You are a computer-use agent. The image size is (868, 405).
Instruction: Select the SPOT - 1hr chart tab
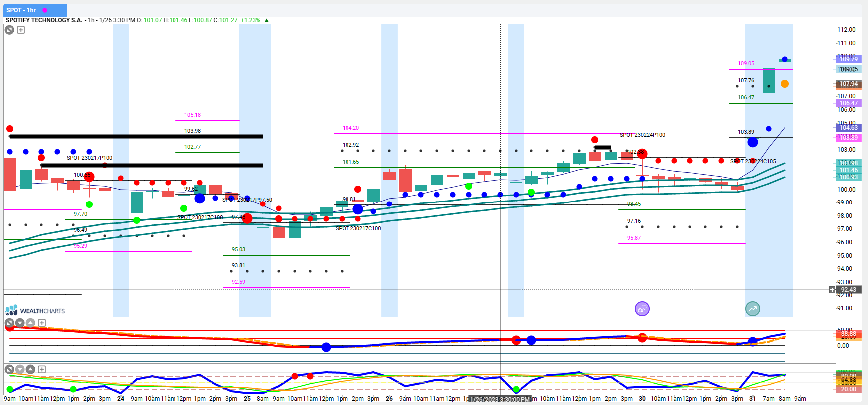pos(35,10)
